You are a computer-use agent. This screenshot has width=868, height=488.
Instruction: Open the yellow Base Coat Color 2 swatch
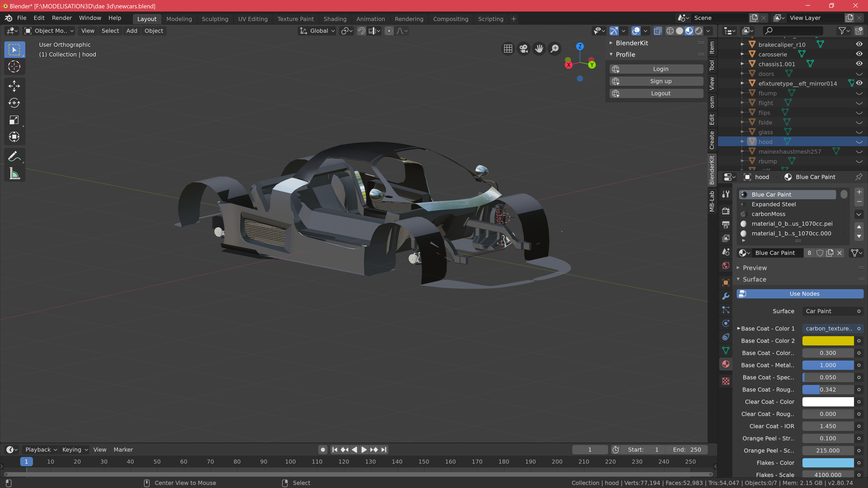pos(828,341)
